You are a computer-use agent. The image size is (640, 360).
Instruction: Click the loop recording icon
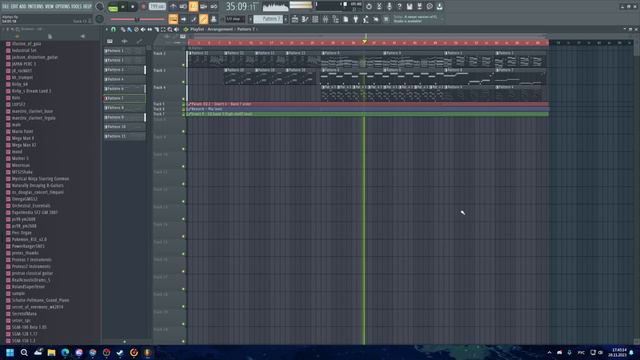(x=213, y=7)
